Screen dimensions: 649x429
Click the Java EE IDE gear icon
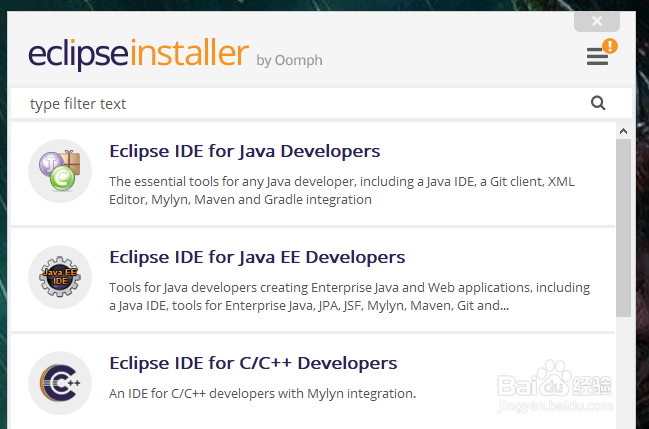60,277
